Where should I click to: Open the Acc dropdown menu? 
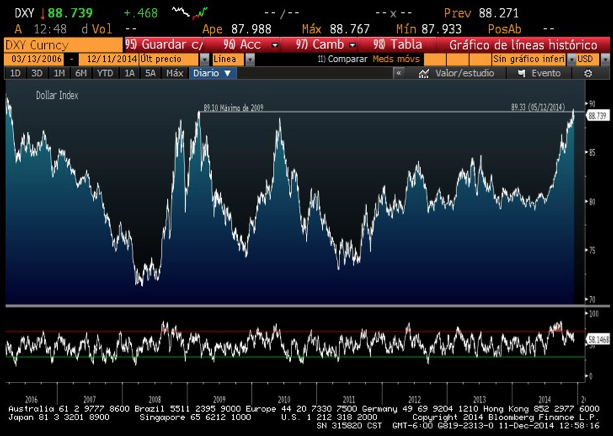click(275, 45)
